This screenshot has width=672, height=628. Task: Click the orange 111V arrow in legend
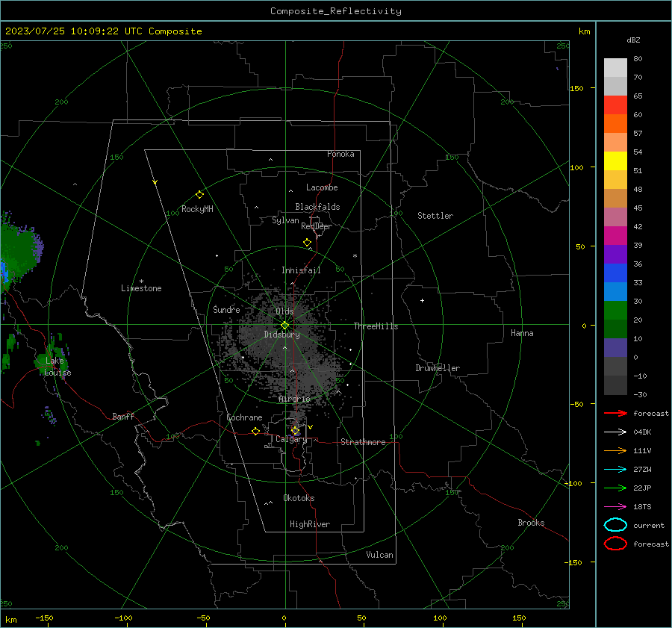pos(615,450)
